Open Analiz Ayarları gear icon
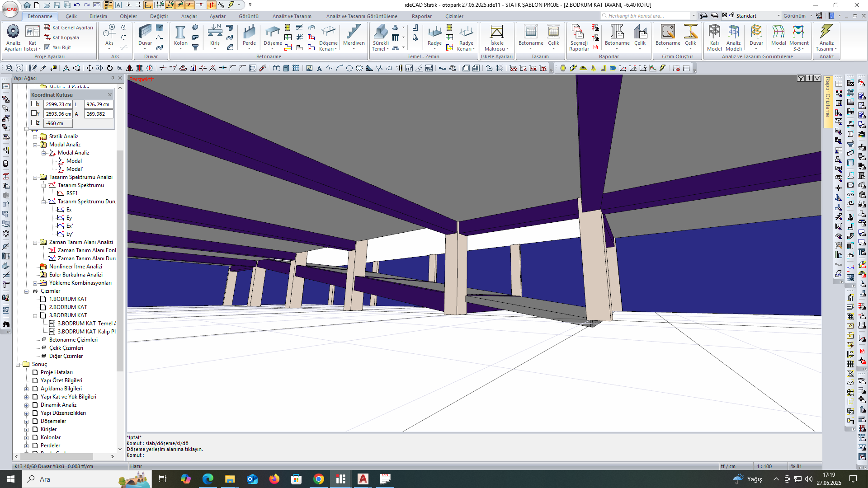Viewport: 868px width, 488px height. (13, 37)
